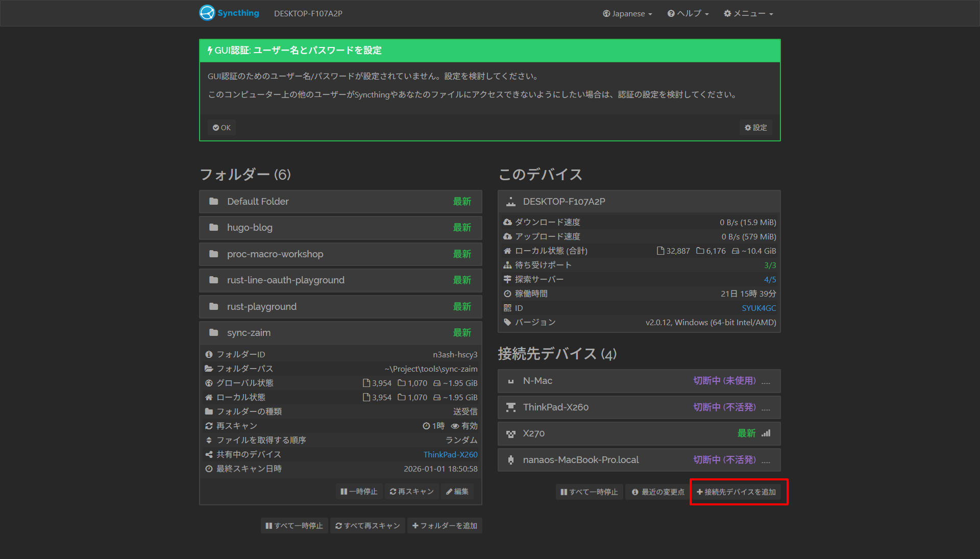Screen dimensions: 980x559
Task: Dismiss the GUI authentication notice with OK
Action: pyautogui.click(x=222, y=128)
